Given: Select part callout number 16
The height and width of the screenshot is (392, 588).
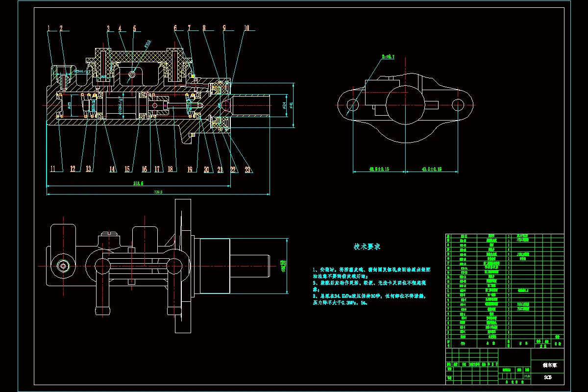Looking at the screenshot, I should coord(144,169).
